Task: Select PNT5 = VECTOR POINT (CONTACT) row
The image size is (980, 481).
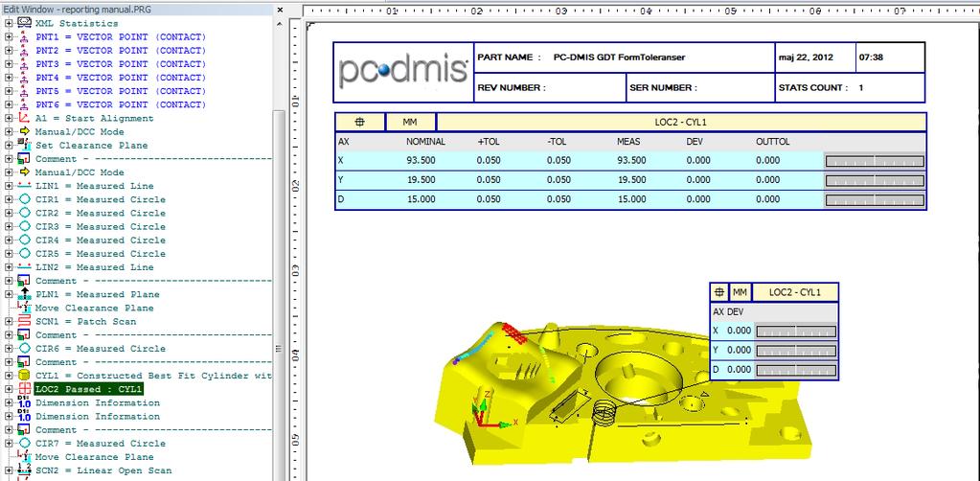Action: click(121, 91)
